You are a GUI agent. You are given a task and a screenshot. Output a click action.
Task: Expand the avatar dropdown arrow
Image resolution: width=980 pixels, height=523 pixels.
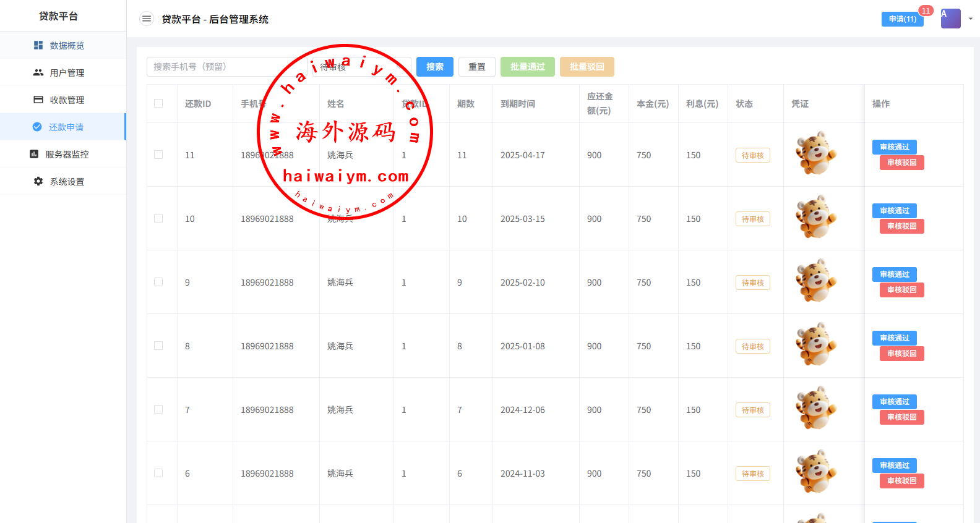click(970, 19)
